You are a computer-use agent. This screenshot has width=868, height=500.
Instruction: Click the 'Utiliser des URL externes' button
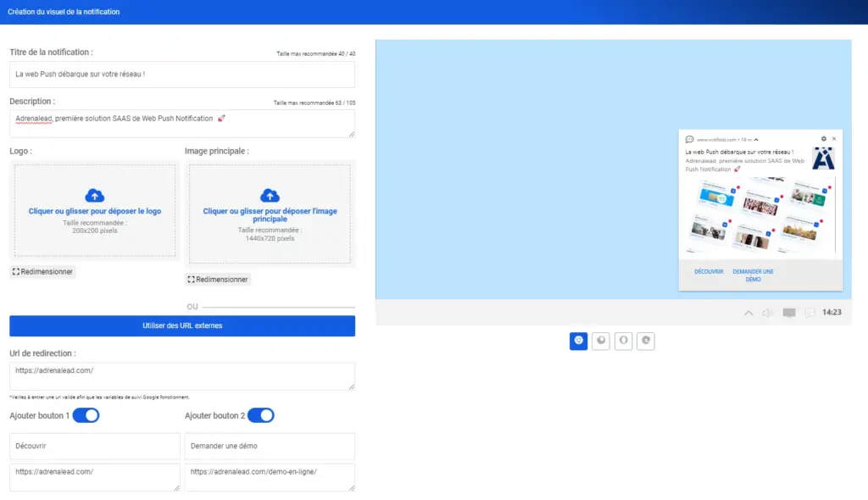181,325
